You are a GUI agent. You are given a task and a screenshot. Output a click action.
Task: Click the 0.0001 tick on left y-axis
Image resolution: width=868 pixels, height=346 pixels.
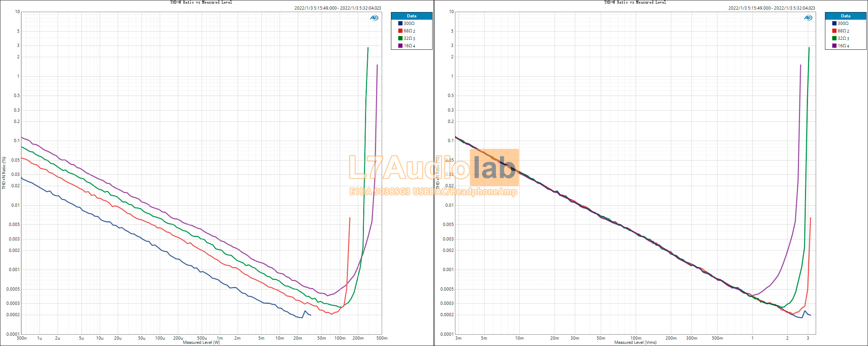(13, 334)
